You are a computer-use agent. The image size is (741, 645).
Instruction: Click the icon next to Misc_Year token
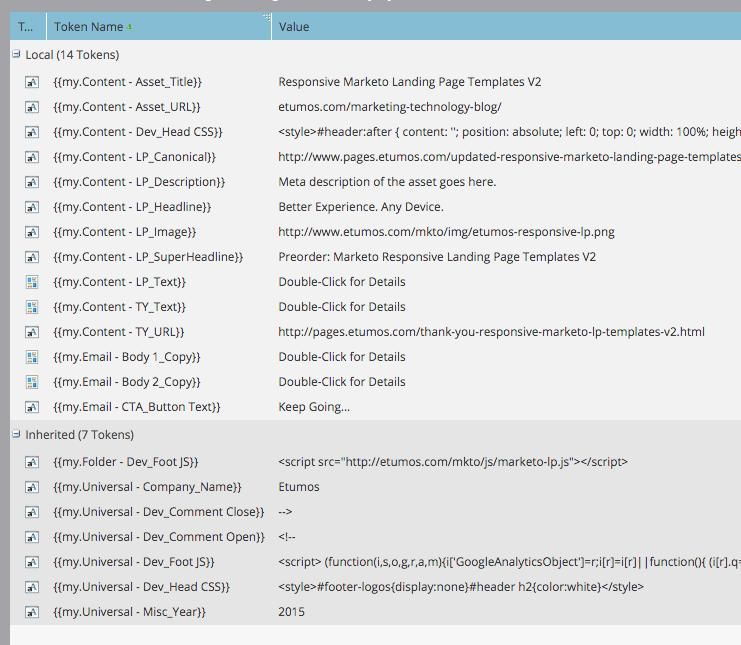(32, 612)
